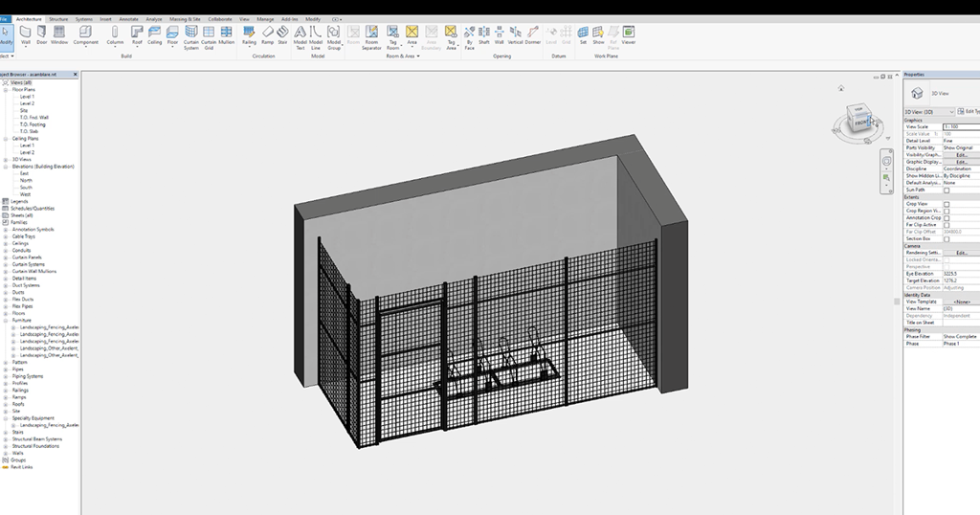The image size is (980, 515).
Task: Click the Eye Elevation value field
Action: [961, 274]
